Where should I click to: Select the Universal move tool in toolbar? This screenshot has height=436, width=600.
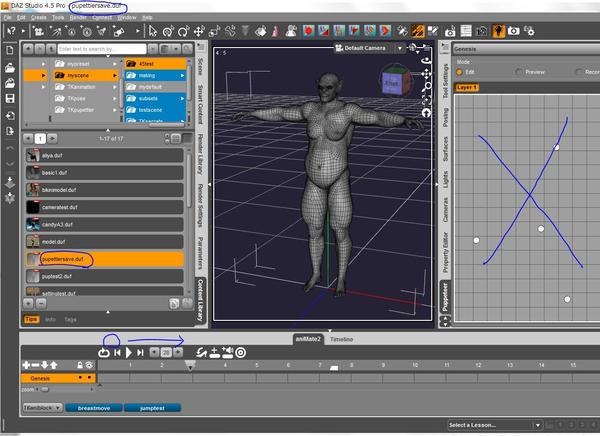[199, 31]
